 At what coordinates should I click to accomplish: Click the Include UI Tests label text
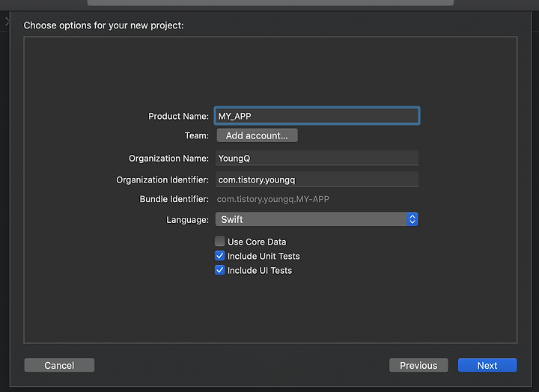click(260, 271)
